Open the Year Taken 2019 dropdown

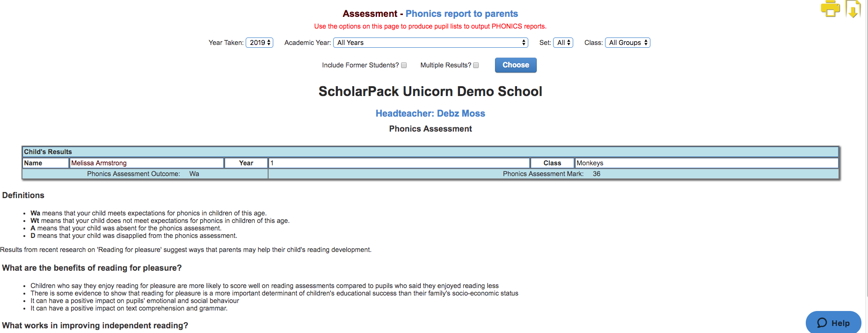(x=259, y=43)
